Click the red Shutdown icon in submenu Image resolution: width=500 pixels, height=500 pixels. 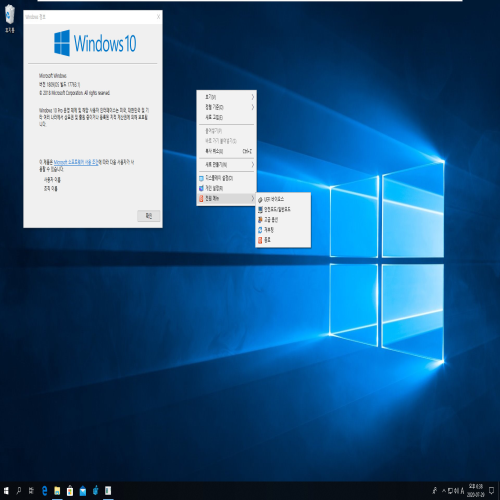(260, 240)
